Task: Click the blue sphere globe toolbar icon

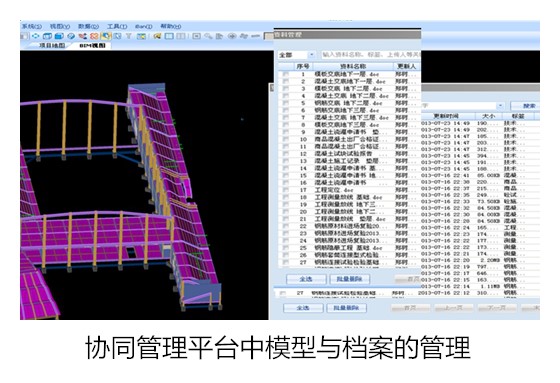Action: 71,36
